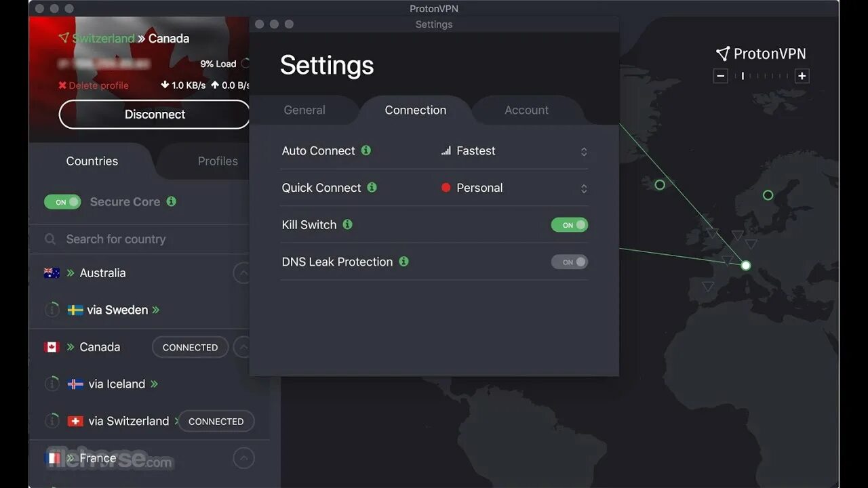This screenshot has width=868, height=488.
Task: Click the Canada flag icon in the list
Action: (x=52, y=347)
